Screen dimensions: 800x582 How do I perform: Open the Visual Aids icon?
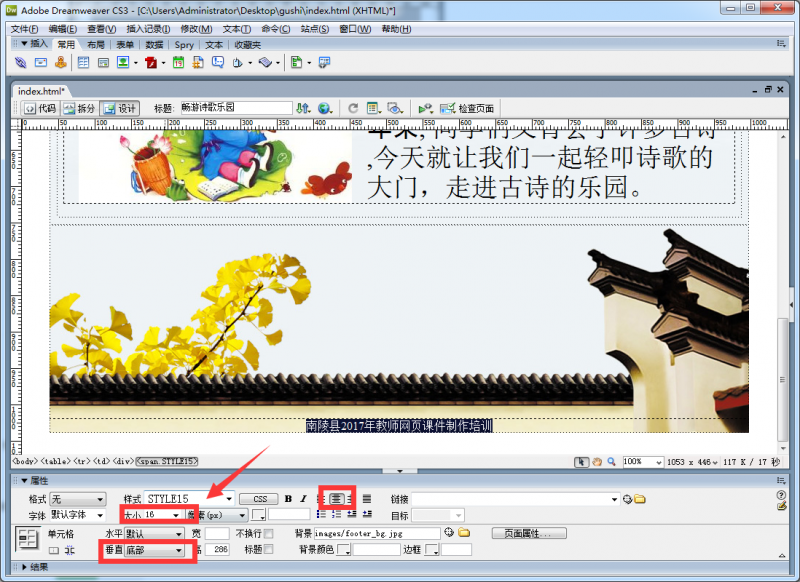tap(394, 108)
